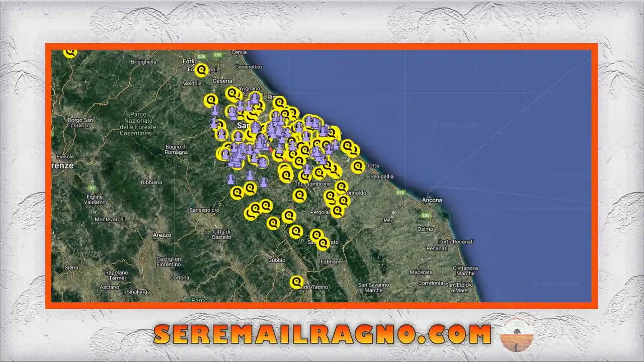Select the yellow marker at Gualdo Tadino
The width and height of the screenshot is (644, 362).
(x=297, y=282)
